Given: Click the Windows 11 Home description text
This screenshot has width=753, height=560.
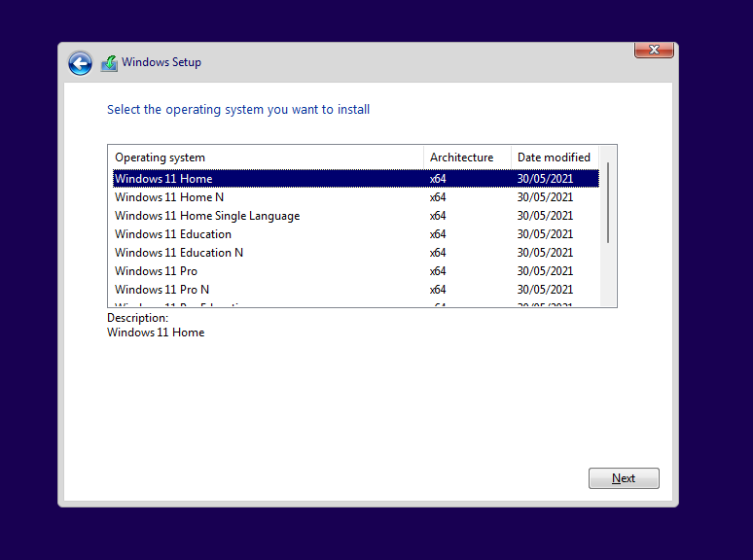Looking at the screenshot, I should click(156, 332).
